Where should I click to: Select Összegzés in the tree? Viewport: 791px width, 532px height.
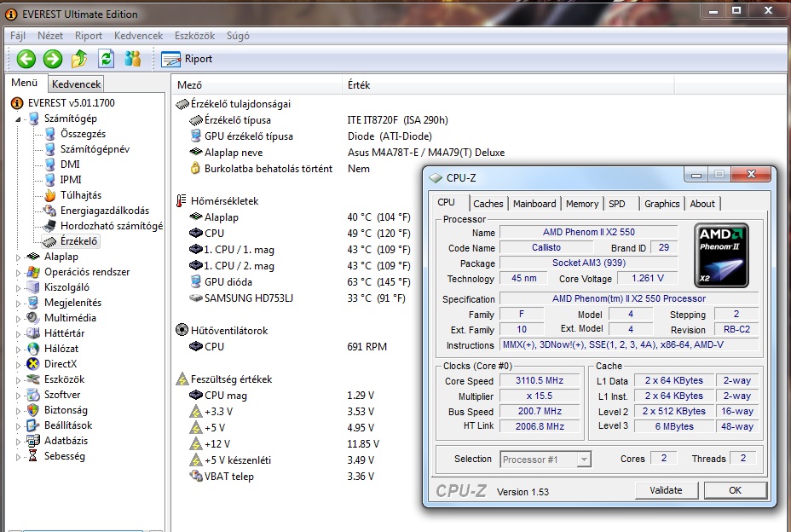click(83, 134)
